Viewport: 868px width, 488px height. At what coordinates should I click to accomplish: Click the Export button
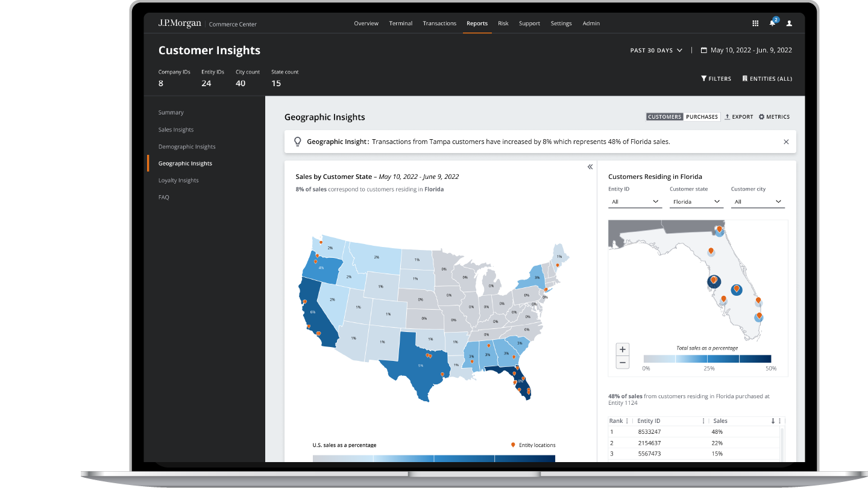(x=739, y=117)
